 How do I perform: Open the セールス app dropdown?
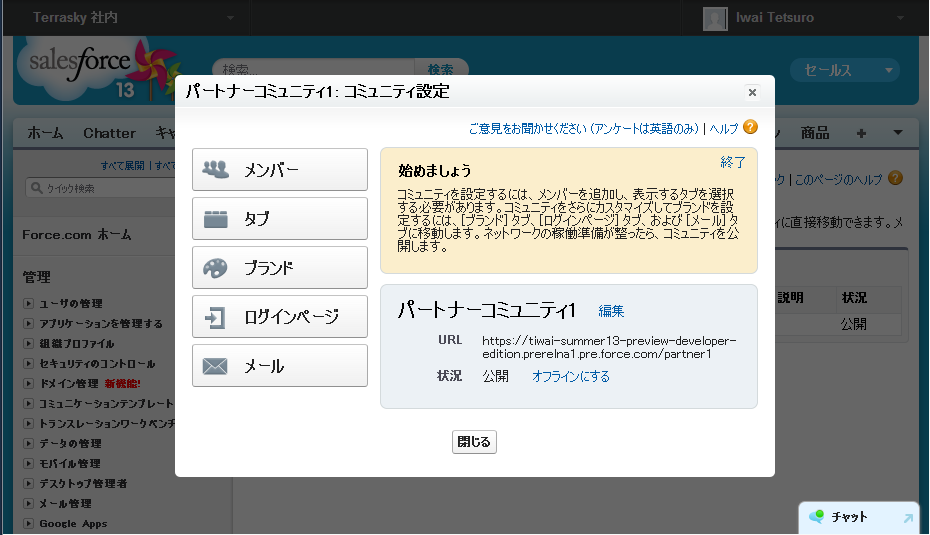pos(845,71)
